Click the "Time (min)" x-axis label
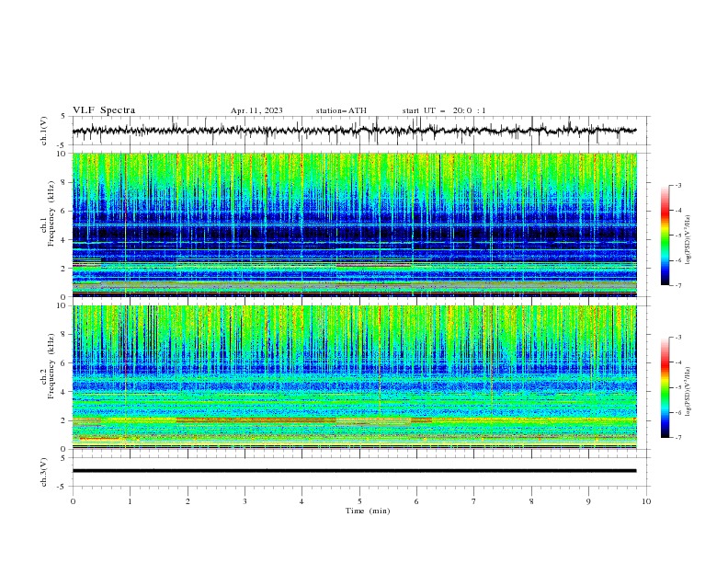This screenshot has height=563, width=728. coord(368,511)
